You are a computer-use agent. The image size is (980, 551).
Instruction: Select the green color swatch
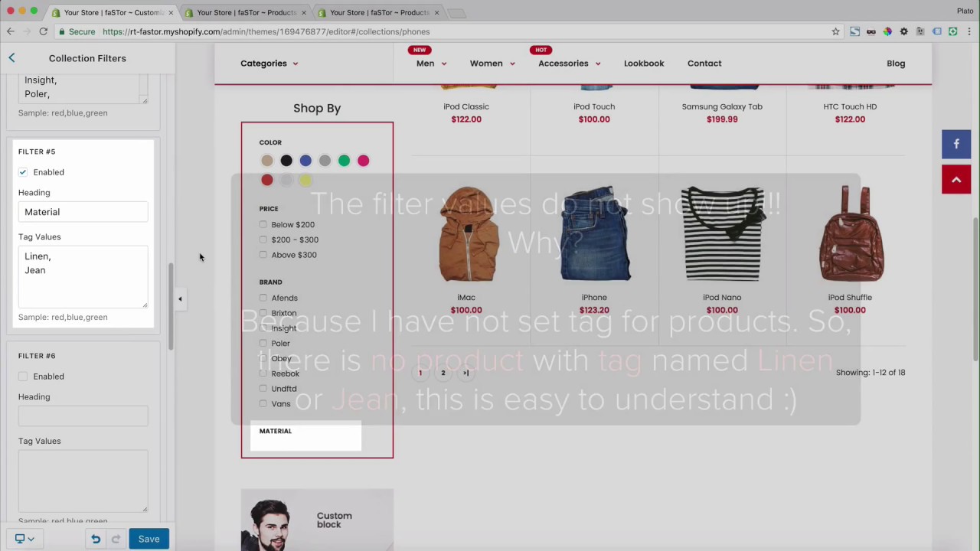[344, 161]
